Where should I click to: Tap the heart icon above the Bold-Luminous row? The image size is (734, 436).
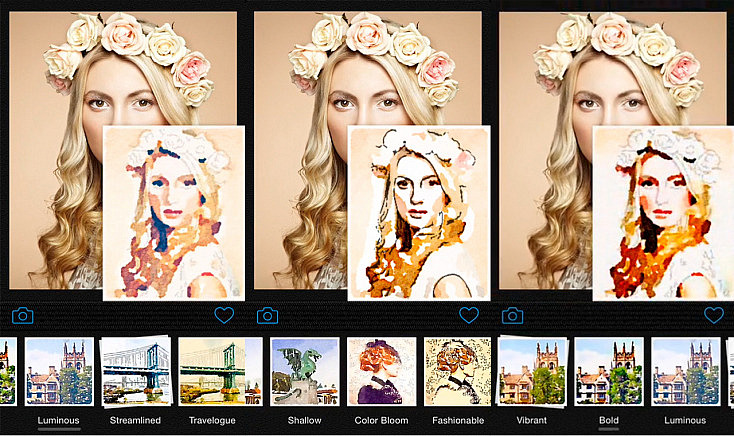[x=714, y=315]
